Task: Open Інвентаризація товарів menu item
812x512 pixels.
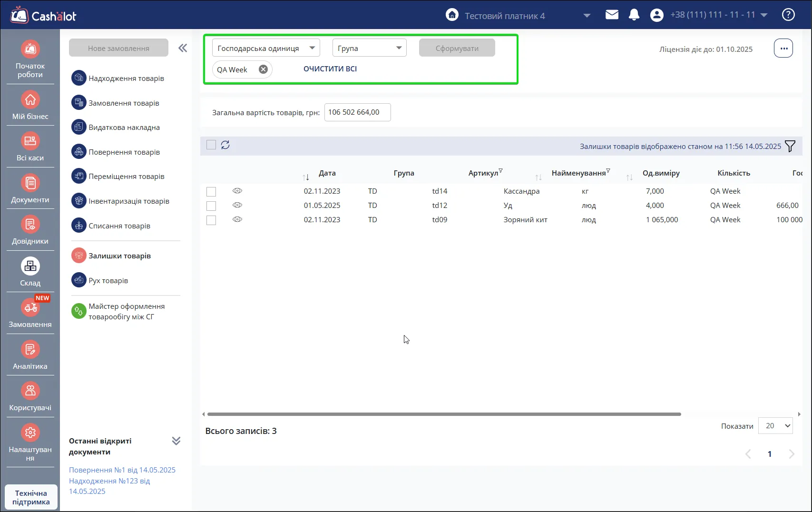Action: (x=120, y=201)
